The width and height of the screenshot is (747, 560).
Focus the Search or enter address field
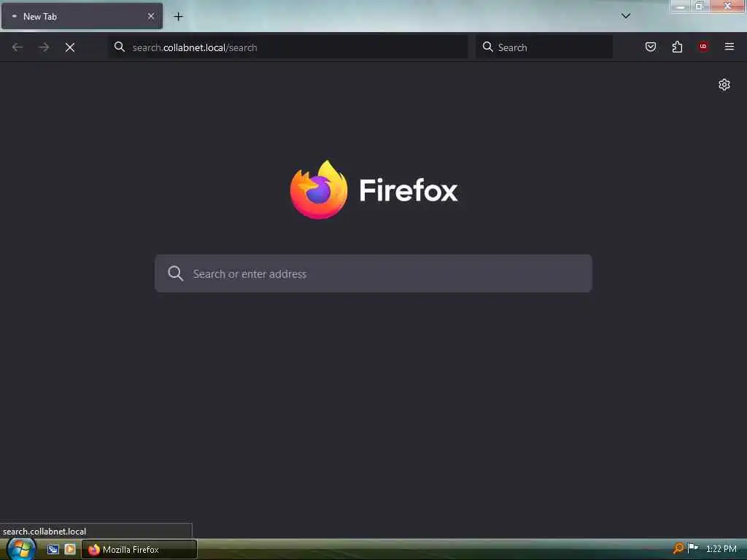(373, 273)
